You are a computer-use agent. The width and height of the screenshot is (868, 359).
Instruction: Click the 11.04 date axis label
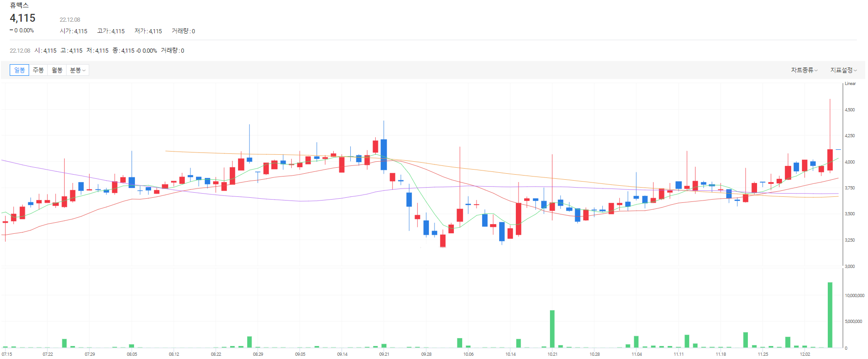pyautogui.click(x=636, y=354)
